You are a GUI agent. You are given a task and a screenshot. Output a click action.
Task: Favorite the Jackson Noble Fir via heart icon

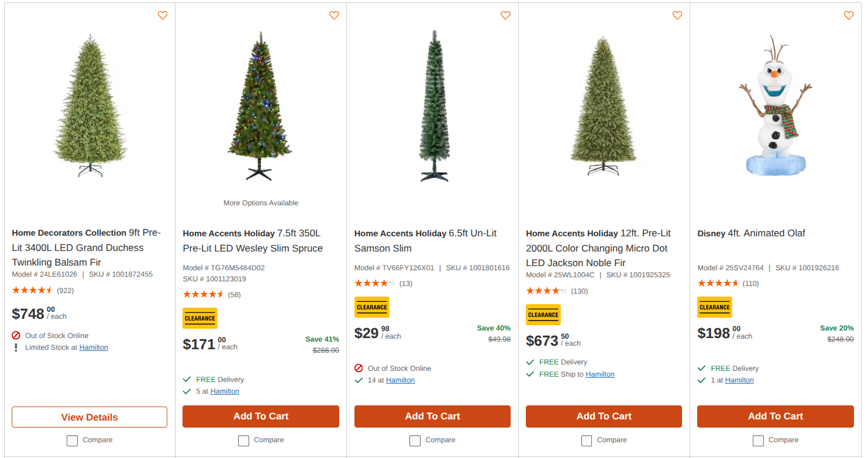(677, 15)
